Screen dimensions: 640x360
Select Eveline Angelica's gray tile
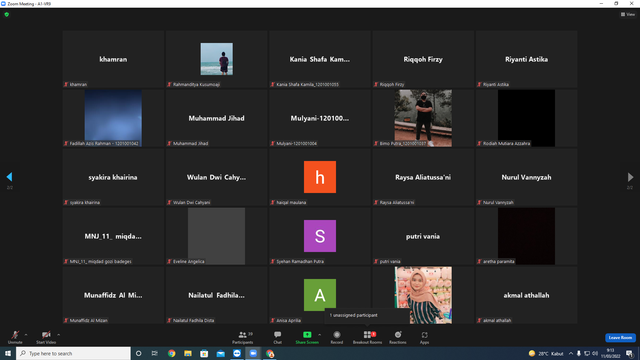pyautogui.click(x=216, y=236)
